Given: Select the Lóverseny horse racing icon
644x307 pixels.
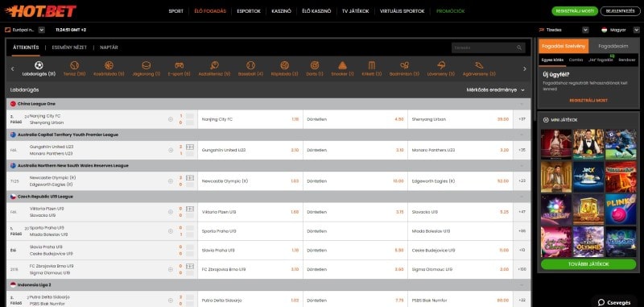Looking at the screenshot, I should pos(442,65).
